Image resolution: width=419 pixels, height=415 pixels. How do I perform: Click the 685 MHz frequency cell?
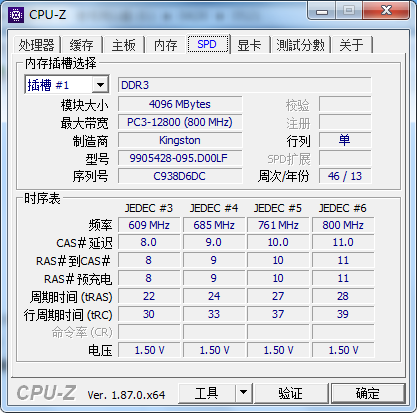coord(214,225)
